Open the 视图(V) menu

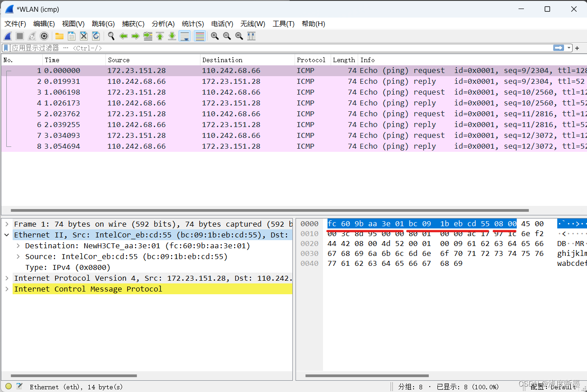pyautogui.click(x=73, y=24)
